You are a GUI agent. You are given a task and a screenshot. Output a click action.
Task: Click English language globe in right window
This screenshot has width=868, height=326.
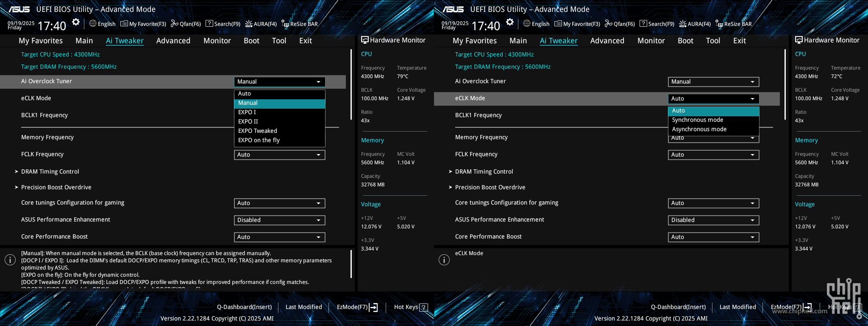click(536, 24)
